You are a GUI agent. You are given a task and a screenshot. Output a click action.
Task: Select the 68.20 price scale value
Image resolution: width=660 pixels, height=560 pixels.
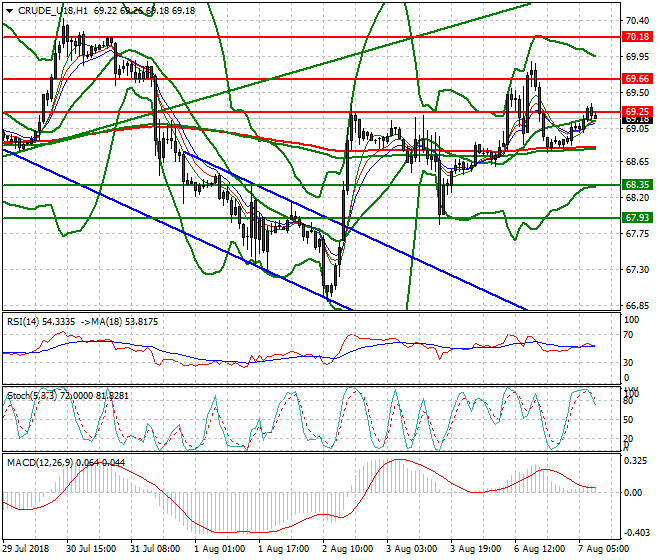click(x=637, y=197)
